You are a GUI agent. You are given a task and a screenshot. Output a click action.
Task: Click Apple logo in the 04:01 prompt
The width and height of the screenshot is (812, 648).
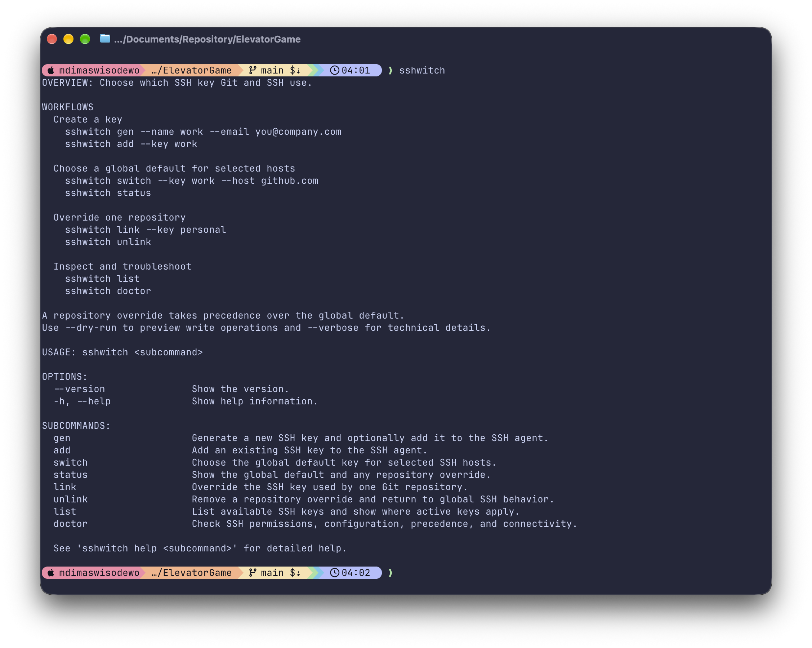pyautogui.click(x=51, y=70)
